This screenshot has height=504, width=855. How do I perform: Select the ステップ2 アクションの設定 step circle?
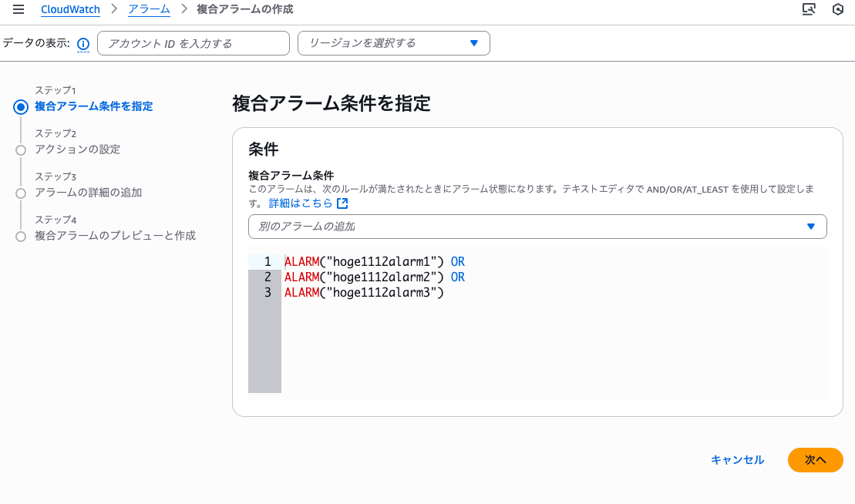click(19, 150)
